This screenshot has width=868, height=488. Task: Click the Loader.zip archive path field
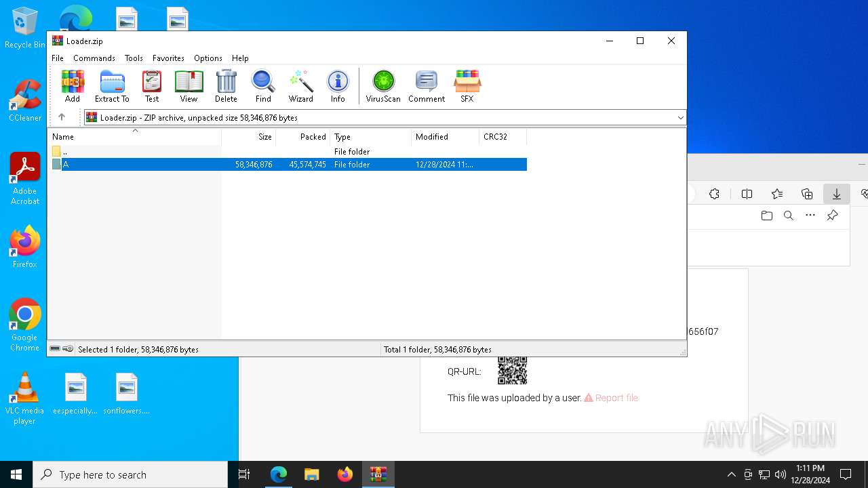click(x=384, y=118)
